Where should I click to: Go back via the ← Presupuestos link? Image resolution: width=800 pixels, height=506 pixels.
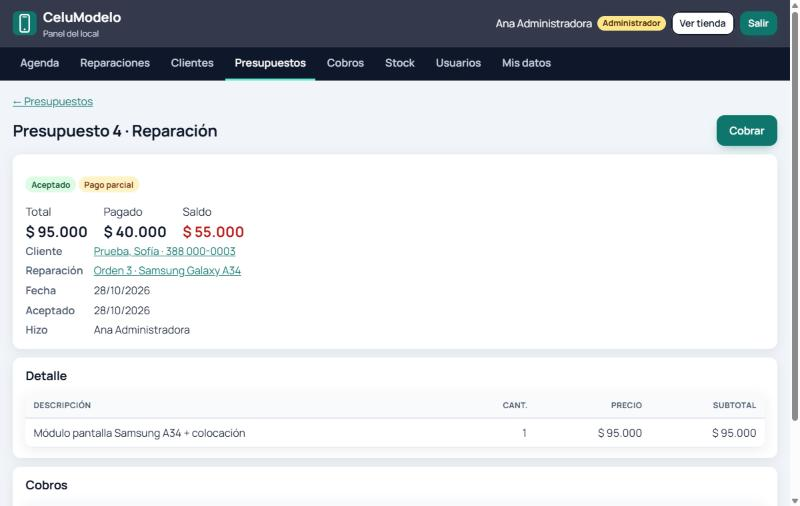click(53, 102)
